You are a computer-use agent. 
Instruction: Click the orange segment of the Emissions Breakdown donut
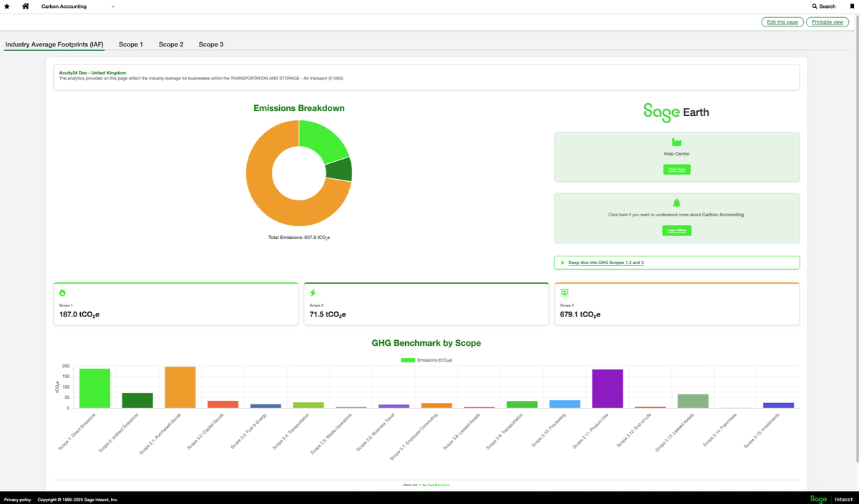click(x=258, y=172)
